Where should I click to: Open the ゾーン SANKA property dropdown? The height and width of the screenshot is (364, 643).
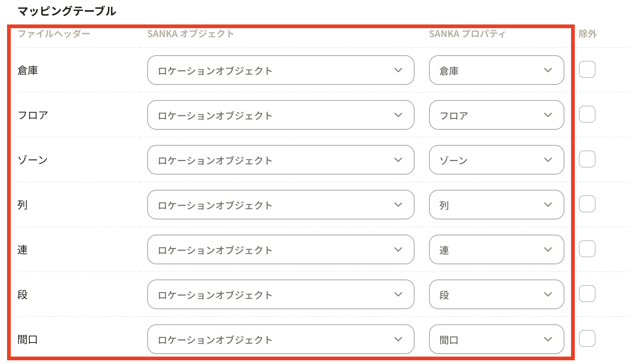(x=496, y=160)
